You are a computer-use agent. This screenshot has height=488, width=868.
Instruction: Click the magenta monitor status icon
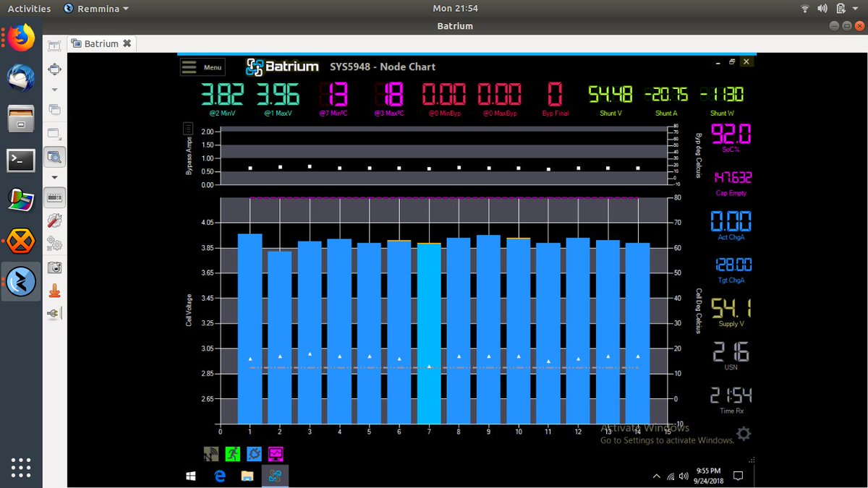click(276, 454)
